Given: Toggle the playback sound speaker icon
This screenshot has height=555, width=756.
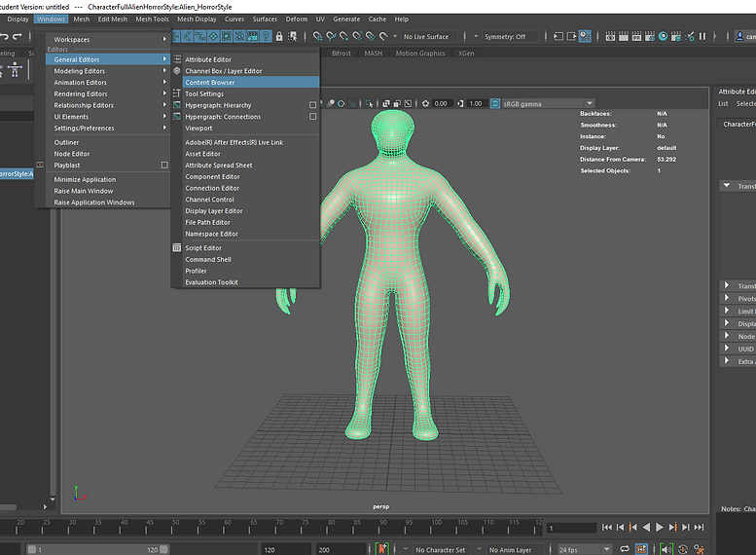Looking at the screenshot, I should [666, 549].
